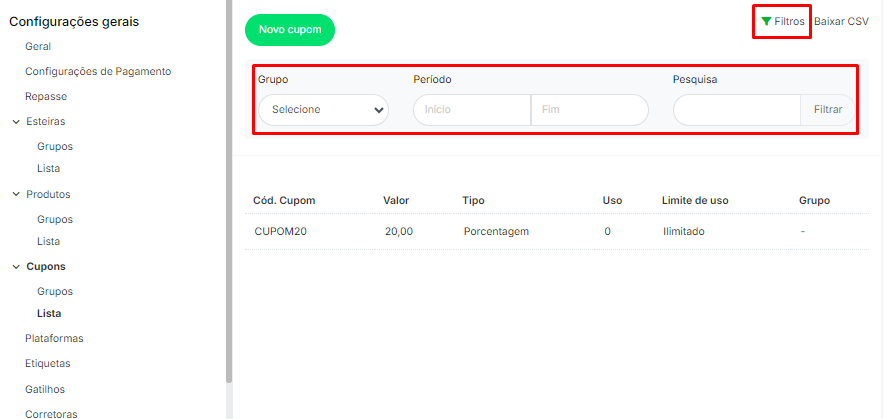The width and height of the screenshot is (883, 419).
Task: Select Lista under Produtos
Action: (x=49, y=241)
